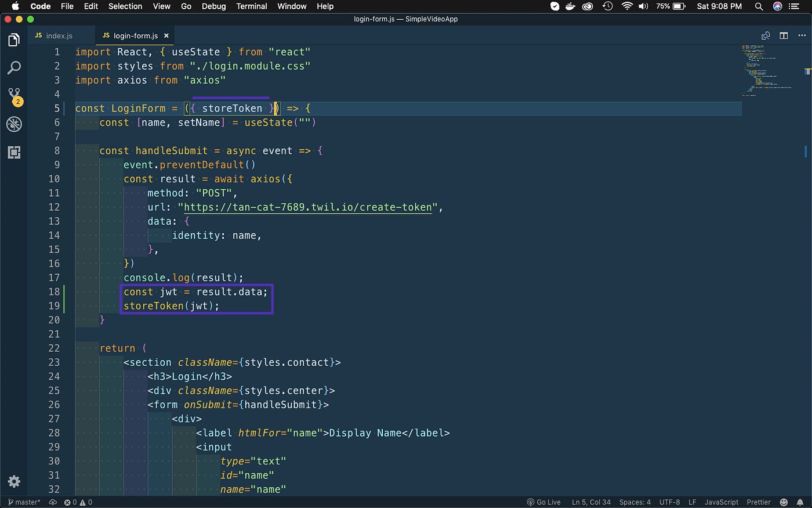Click Ln 5, Col 34 in status bar
812x508 pixels.
(x=591, y=502)
